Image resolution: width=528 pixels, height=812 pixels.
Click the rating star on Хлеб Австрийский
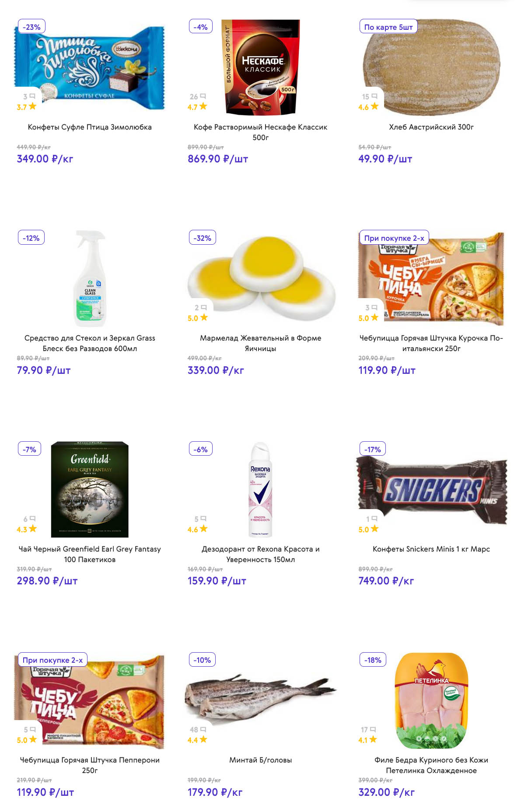coord(374,106)
